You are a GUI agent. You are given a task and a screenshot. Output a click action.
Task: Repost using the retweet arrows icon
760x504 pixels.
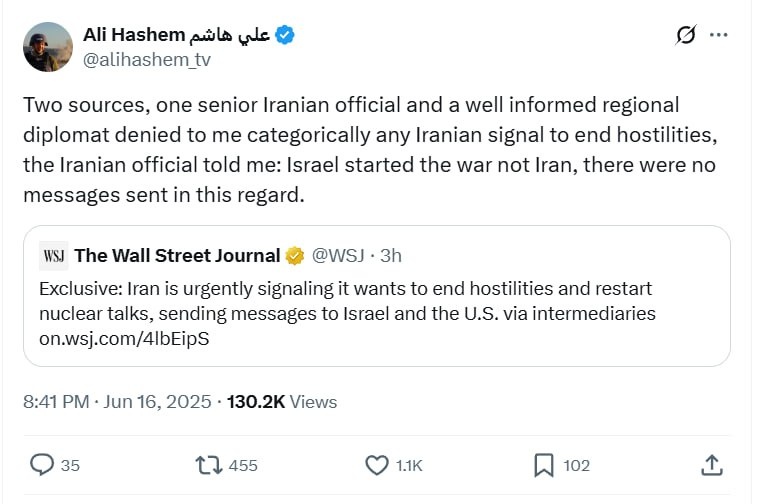(209, 465)
